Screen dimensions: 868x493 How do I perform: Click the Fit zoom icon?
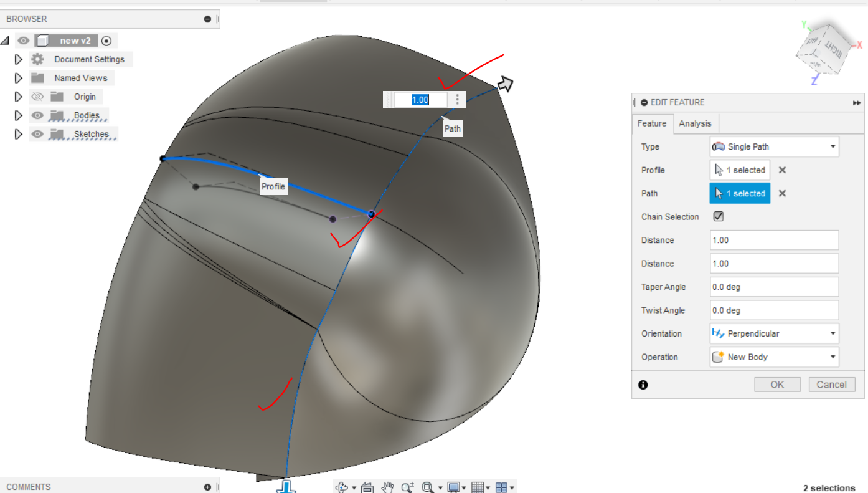coord(427,487)
